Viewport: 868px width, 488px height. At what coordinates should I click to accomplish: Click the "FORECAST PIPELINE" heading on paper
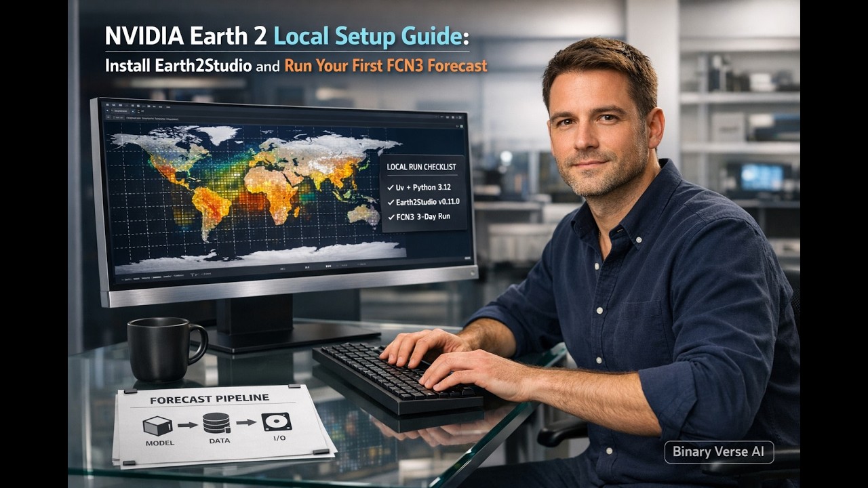[x=210, y=399]
